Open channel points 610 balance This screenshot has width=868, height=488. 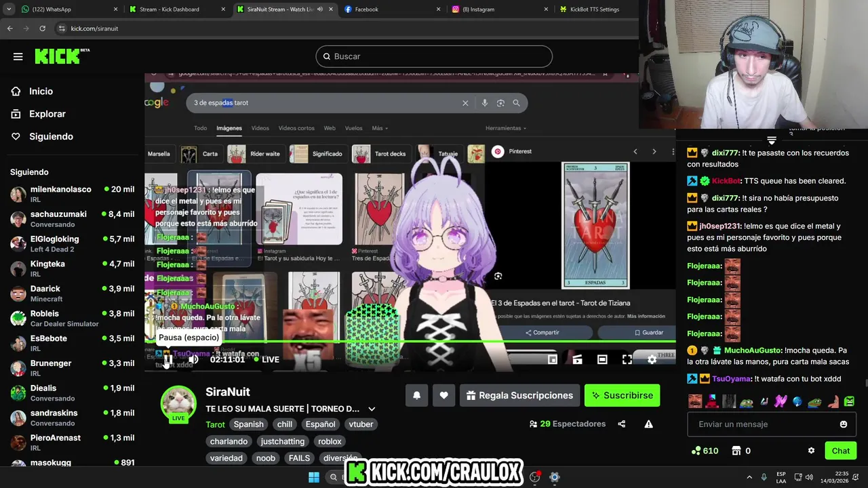click(705, 451)
